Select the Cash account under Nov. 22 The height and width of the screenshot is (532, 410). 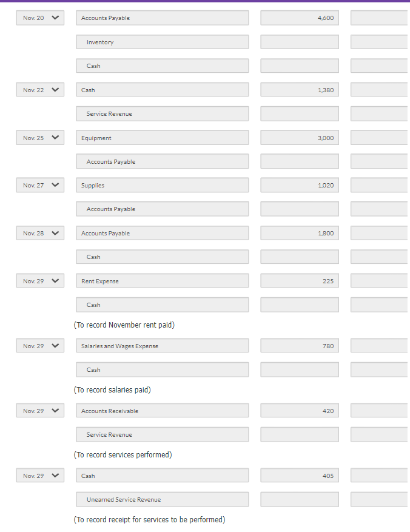coord(162,89)
